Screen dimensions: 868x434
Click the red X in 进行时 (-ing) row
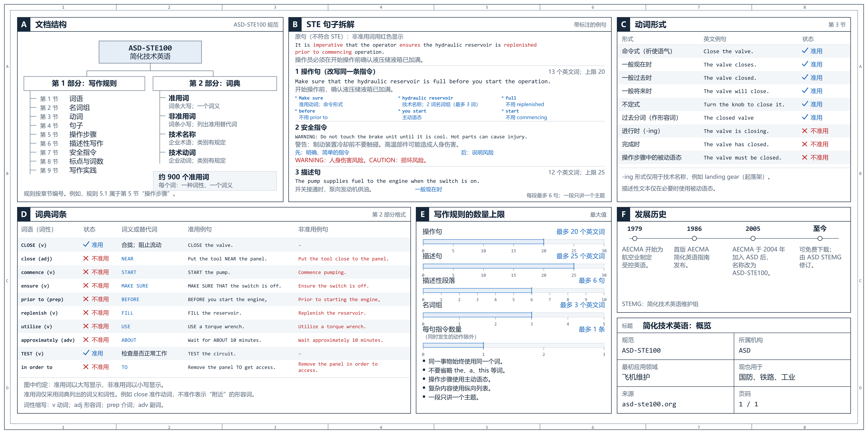tap(805, 131)
